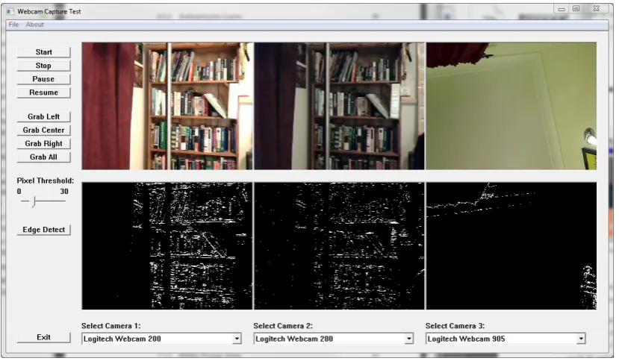This screenshot has width=619, height=364.
Task: Click the slider maximum value '30'
Action: pyautogui.click(x=64, y=191)
